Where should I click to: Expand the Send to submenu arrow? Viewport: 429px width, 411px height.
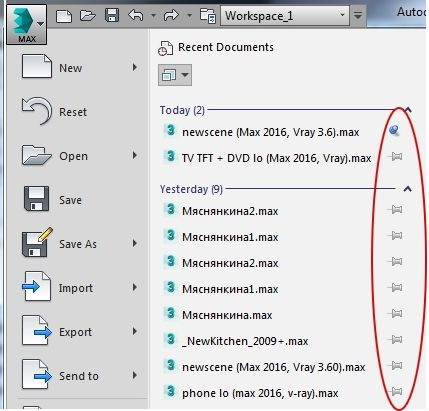pos(135,375)
